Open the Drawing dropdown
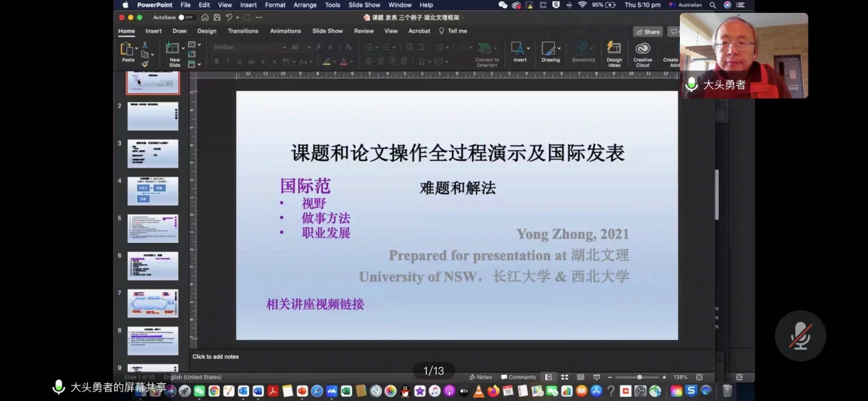The image size is (868, 401). click(x=550, y=51)
